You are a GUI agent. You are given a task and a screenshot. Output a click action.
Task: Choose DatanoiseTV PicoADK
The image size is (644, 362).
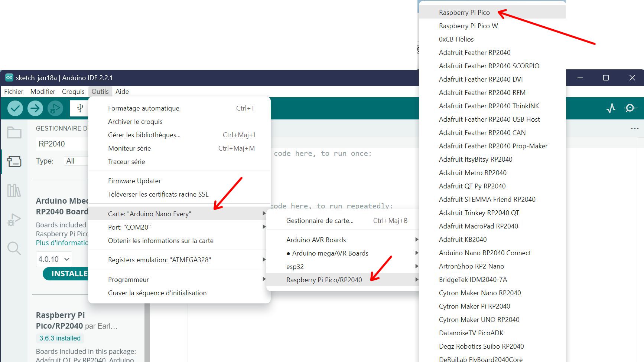[492, 333]
